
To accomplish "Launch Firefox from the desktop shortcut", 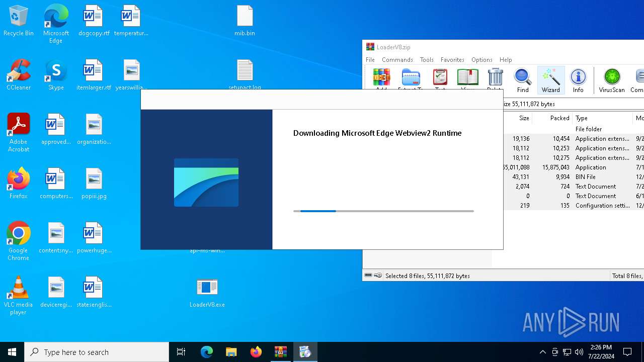I will pos(19,184).
